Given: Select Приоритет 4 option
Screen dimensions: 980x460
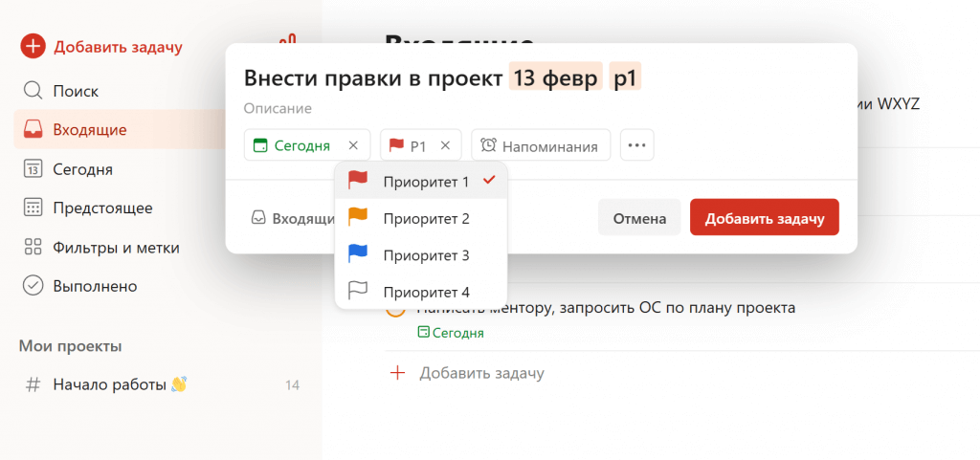Looking at the screenshot, I should (x=421, y=292).
